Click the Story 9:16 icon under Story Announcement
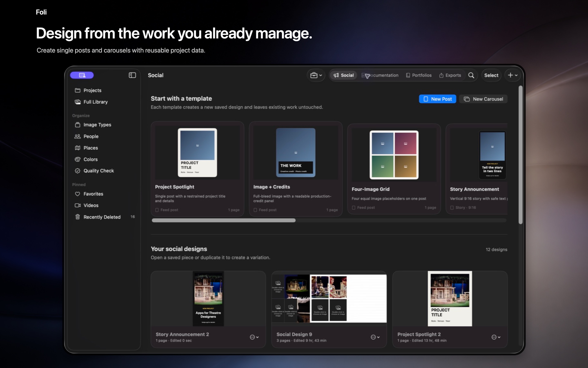The height and width of the screenshot is (368, 588). 452,208
